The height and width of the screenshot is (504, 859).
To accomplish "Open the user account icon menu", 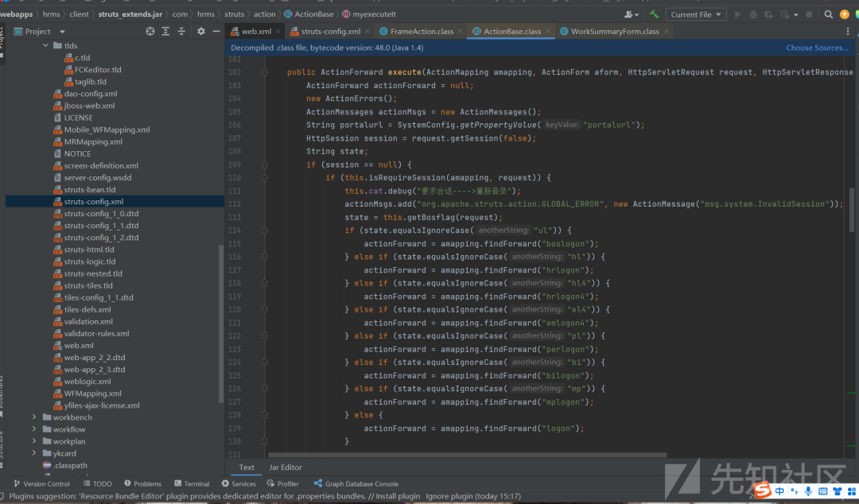I will (631, 15).
